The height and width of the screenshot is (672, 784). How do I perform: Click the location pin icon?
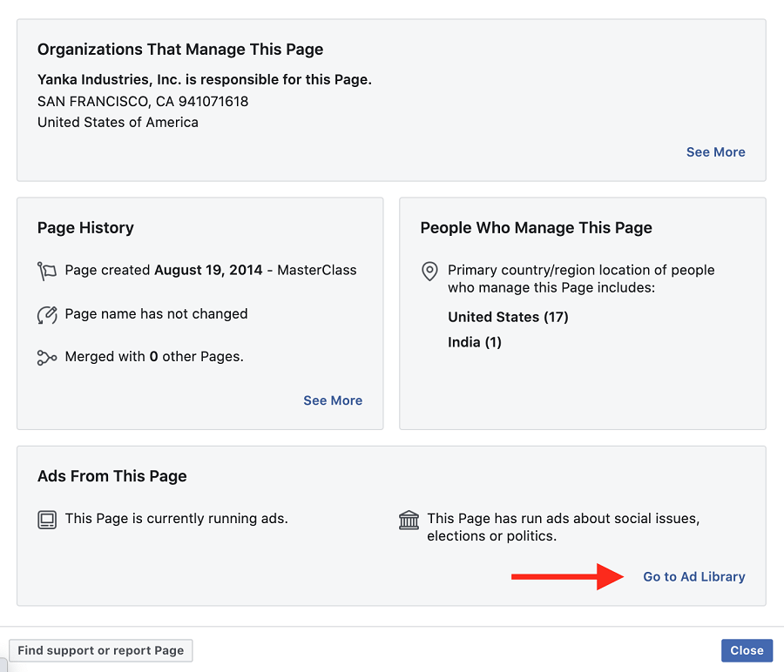(429, 272)
